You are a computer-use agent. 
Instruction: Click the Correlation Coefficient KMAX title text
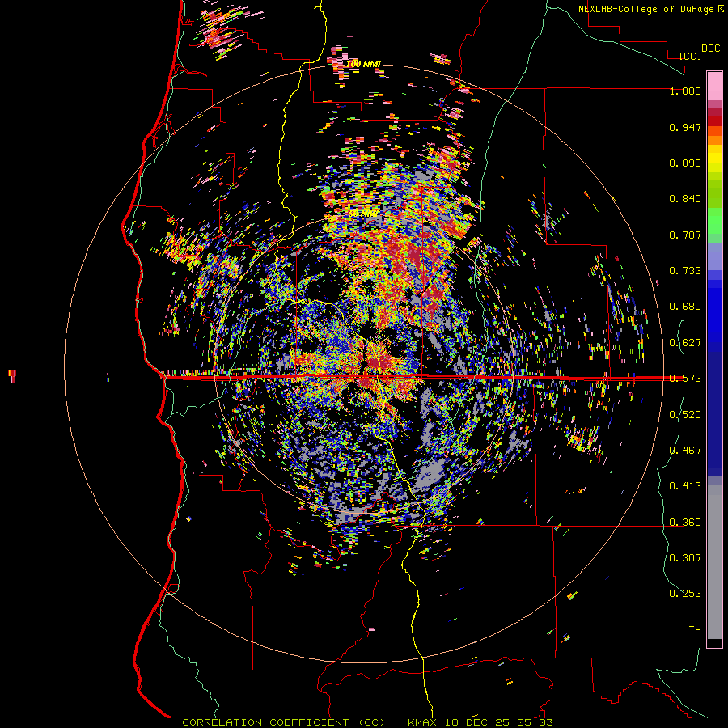[x=367, y=722]
